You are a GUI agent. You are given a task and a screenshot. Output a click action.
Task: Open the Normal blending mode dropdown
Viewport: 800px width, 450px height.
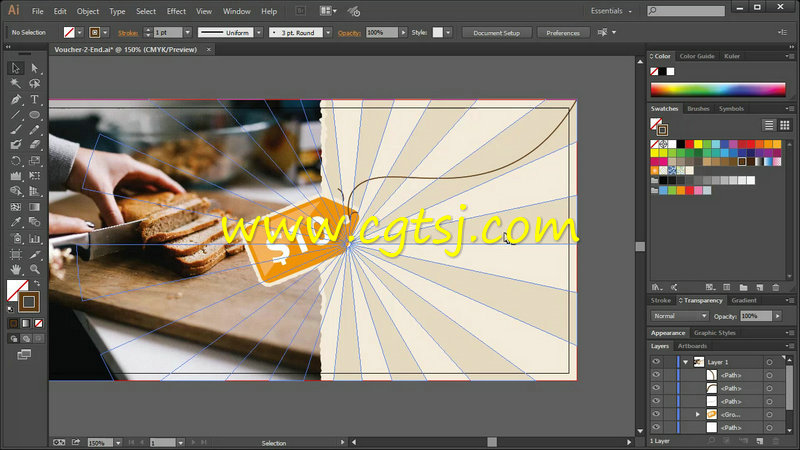coord(680,316)
